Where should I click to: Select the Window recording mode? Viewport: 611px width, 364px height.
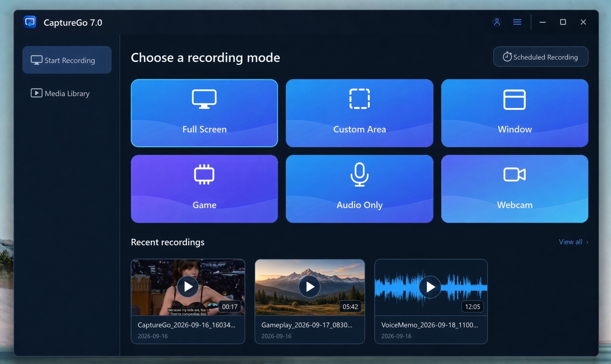(515, 113)
